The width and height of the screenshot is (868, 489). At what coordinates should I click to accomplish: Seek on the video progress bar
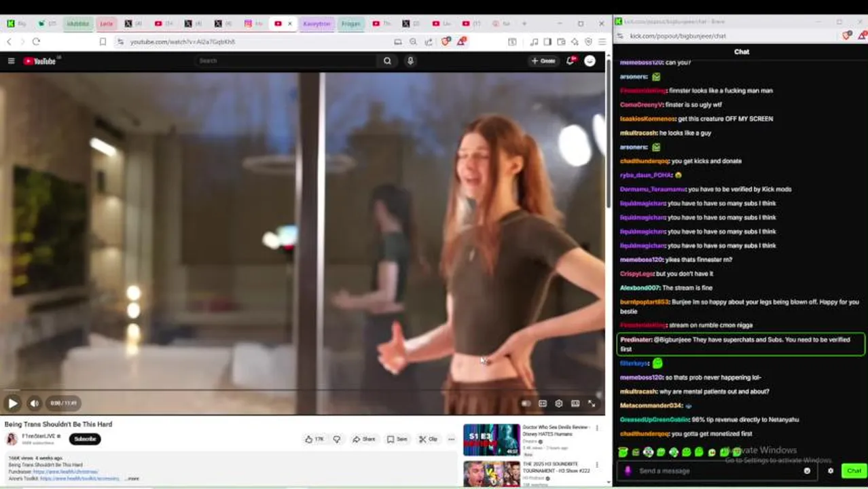click(x=302, y=391)
